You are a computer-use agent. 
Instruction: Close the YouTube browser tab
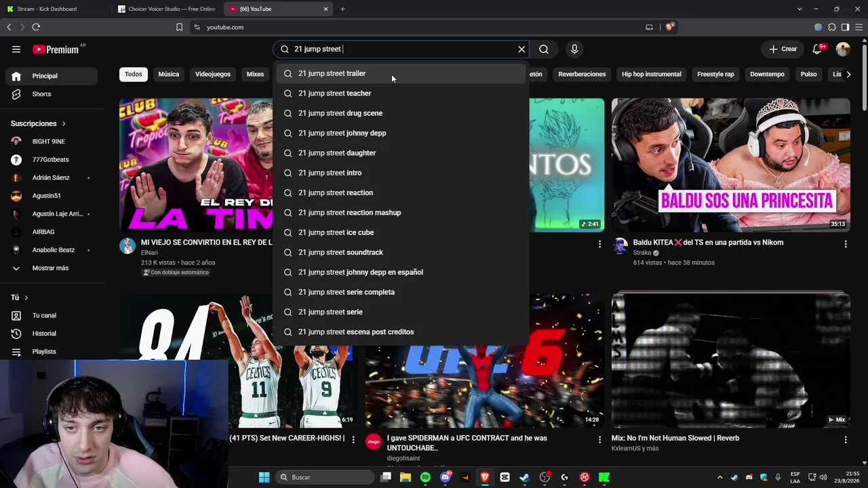click(325, 9)
